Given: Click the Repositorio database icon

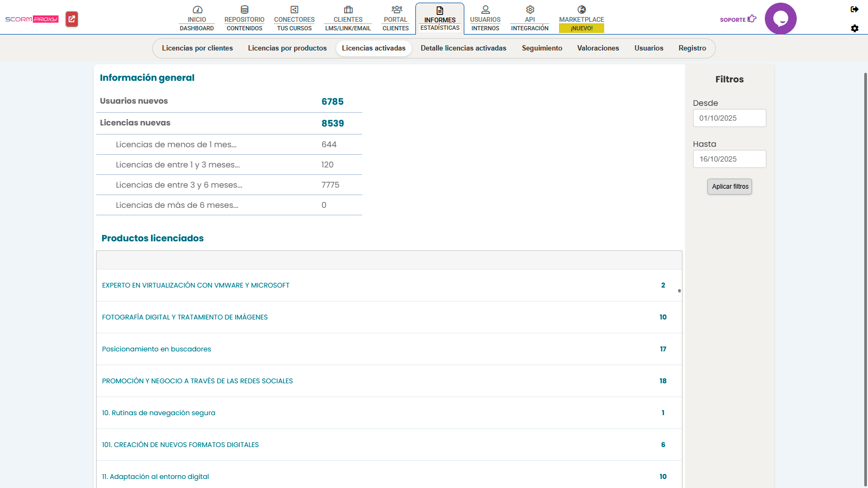Looking at the screenshot, I should point(244,10).
